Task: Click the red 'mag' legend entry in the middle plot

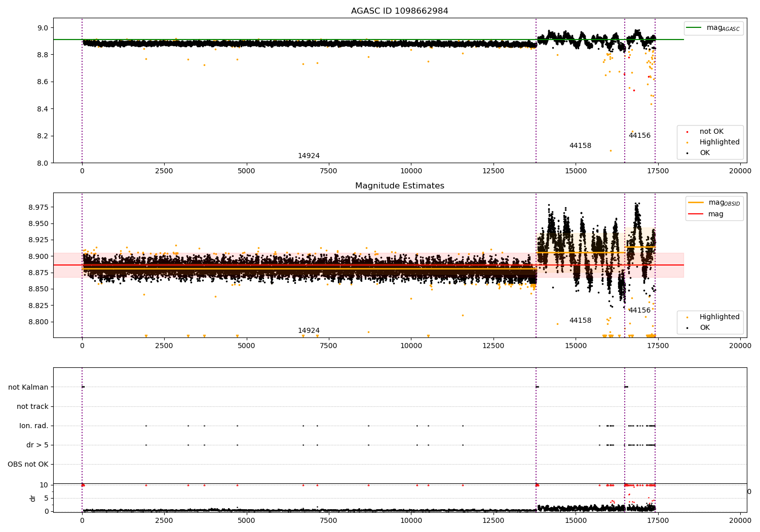Action: [x=706, y=214]
